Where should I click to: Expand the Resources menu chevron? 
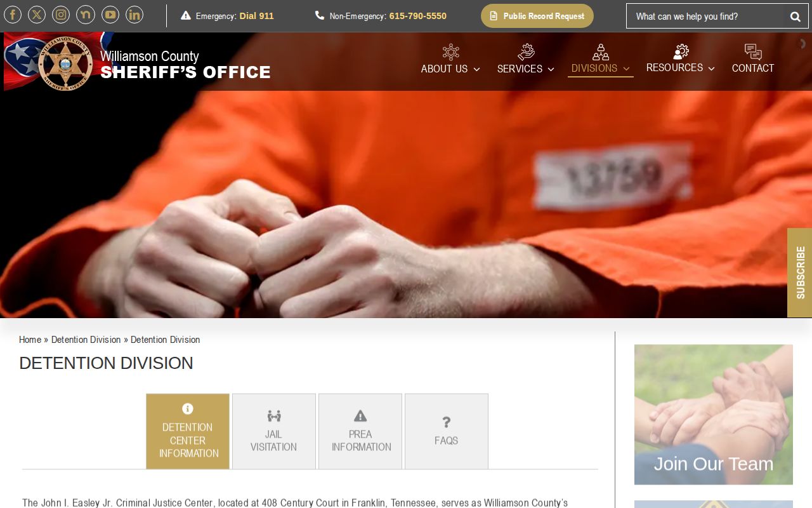click(x=711, y=69)
